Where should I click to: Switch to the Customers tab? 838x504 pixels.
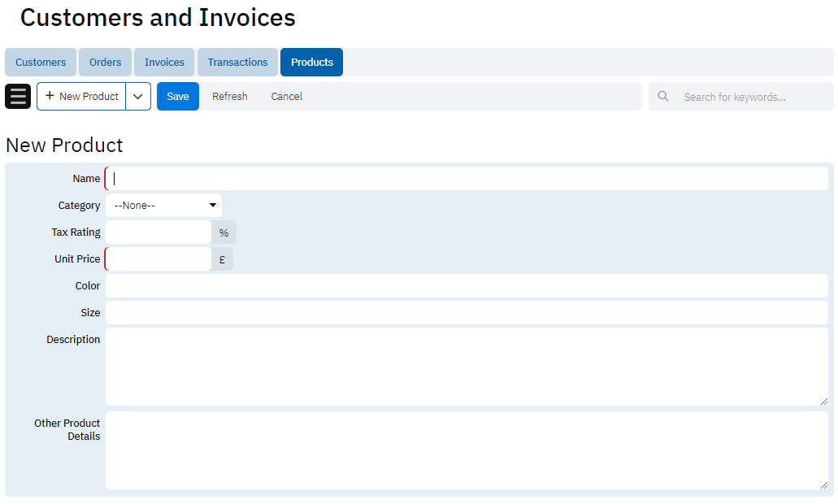41,63
